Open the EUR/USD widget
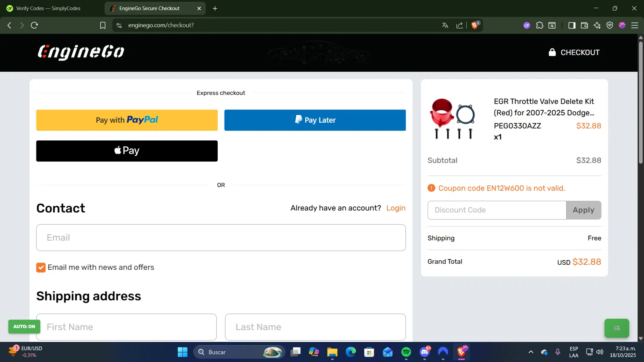Viewport: 644px width, 362px height. 25,352
